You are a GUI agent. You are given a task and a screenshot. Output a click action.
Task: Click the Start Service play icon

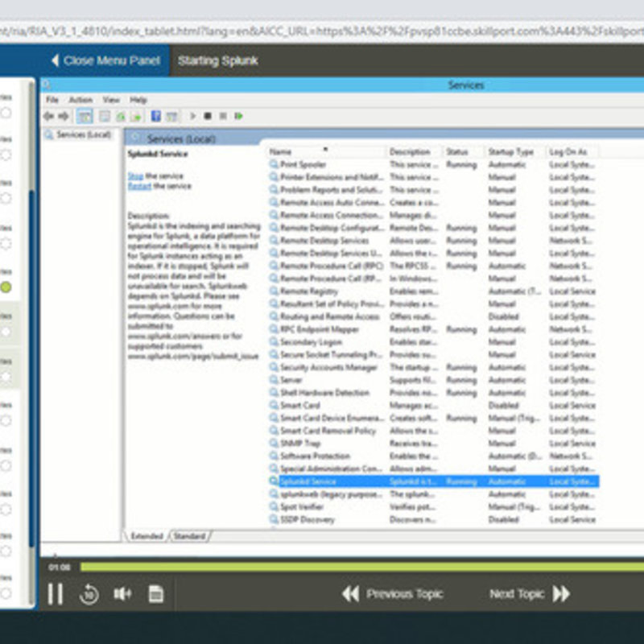tap(192, 116)
